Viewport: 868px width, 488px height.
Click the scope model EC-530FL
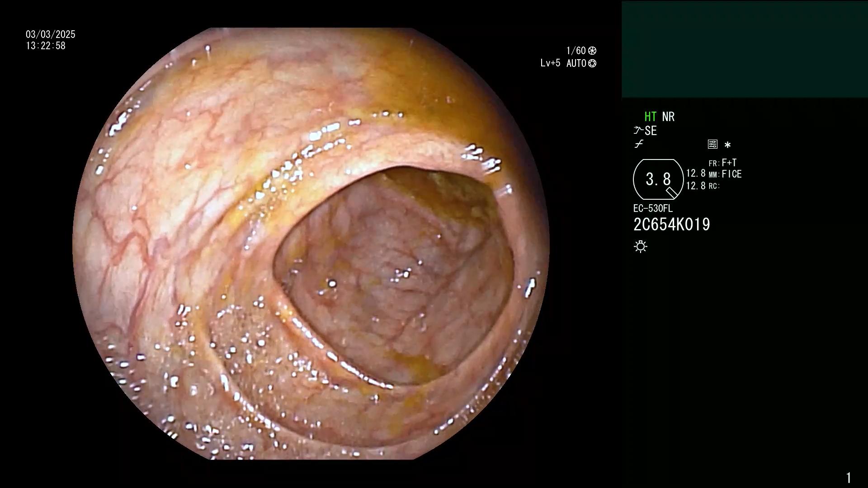pos(653,208)
